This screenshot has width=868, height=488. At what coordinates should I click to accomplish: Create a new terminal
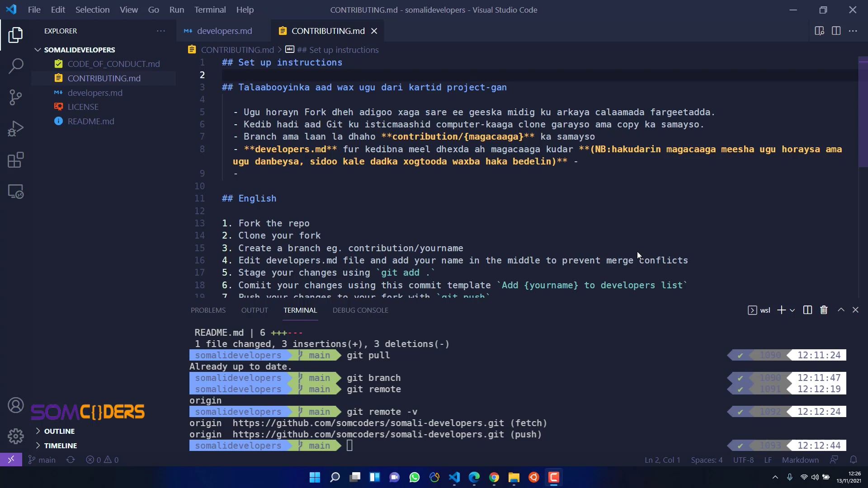pyautogui.click(x=781, y=310)
